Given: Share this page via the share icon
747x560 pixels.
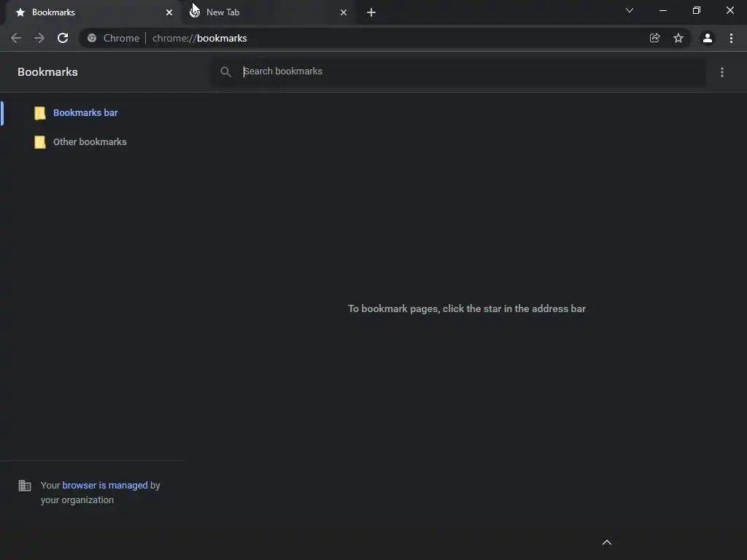Looking at the screenshot, I should point(654,38).
